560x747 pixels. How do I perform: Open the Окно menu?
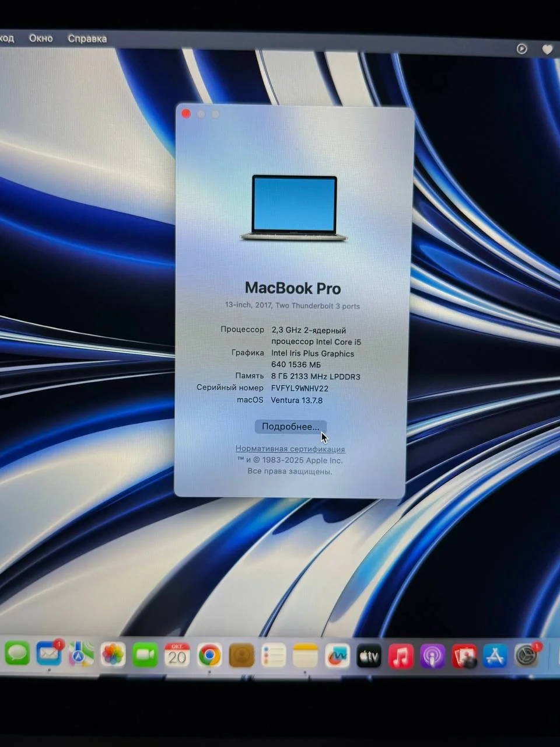tap(41, 38)
